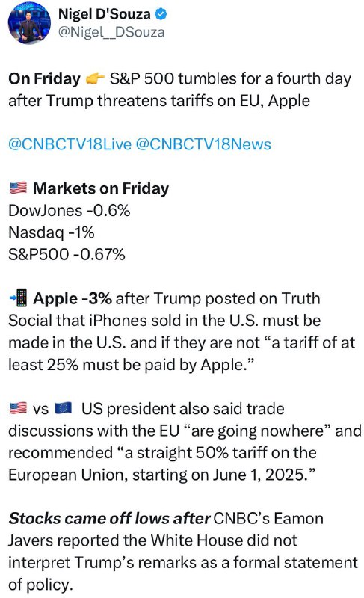The image size is (364, 598).
Task: Click the Markets on Friday heading
Action: pos(101,188)
